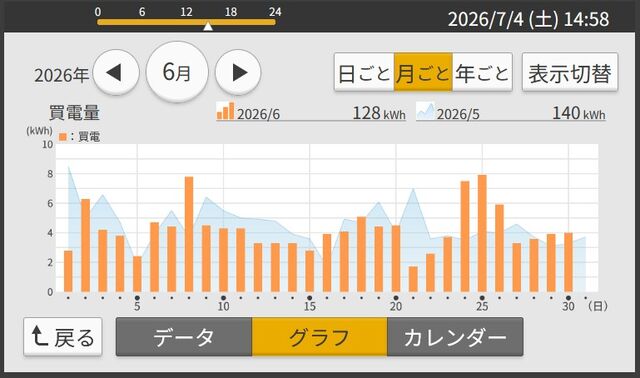Switch to the データ tab

(184, 337)
